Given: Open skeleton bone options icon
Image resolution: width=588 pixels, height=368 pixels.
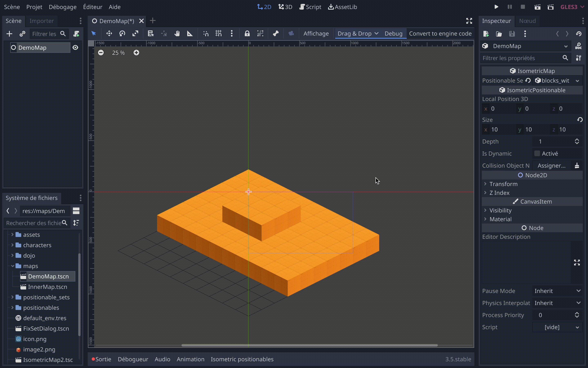Looking at the screenshot, I should (x=276, y=34).
